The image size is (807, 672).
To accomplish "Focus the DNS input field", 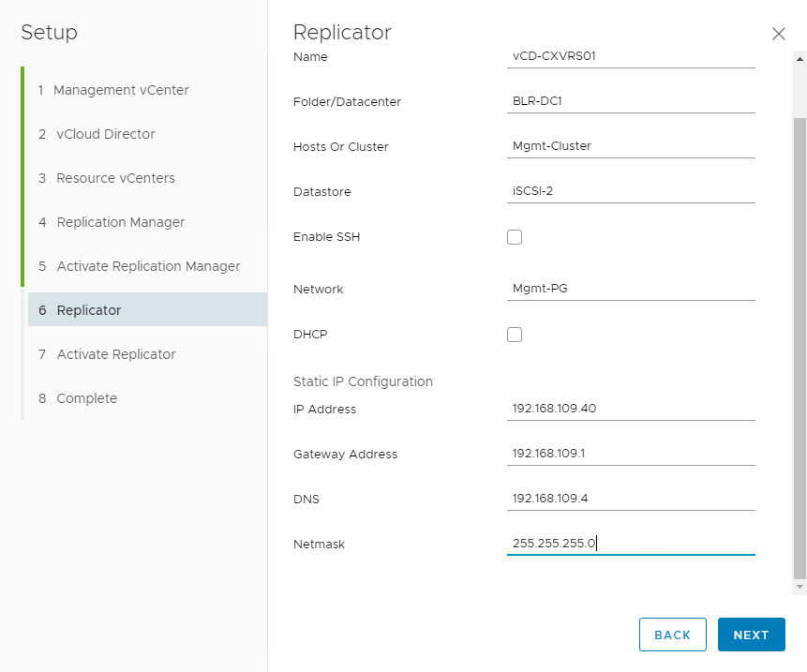I will [x=630, y=499].
